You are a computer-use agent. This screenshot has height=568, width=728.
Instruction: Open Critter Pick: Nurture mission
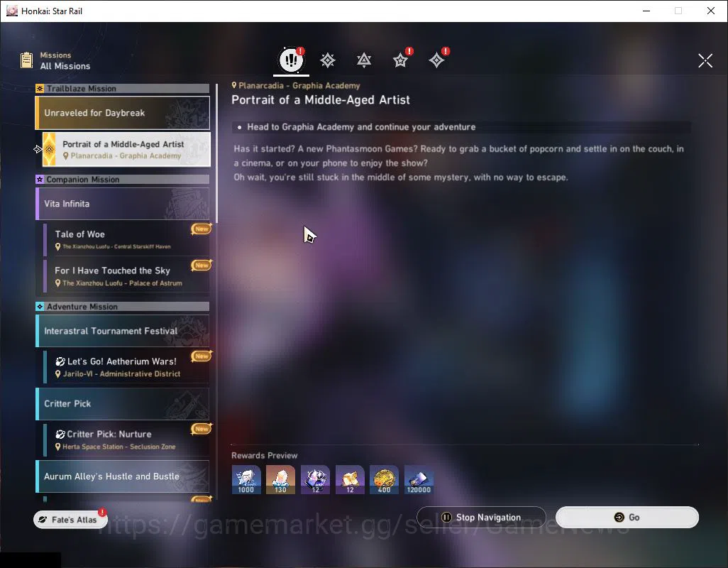pyautogui.click(x=126, y=439)
